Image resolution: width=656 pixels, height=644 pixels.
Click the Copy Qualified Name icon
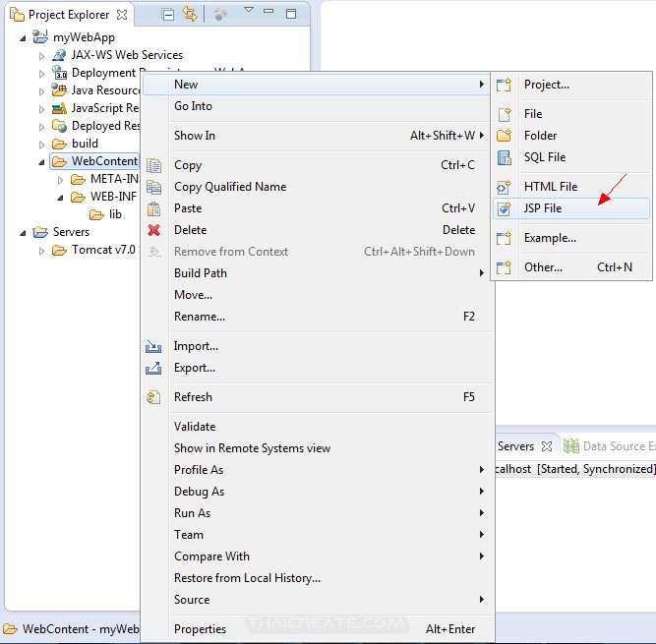(153, 187)
